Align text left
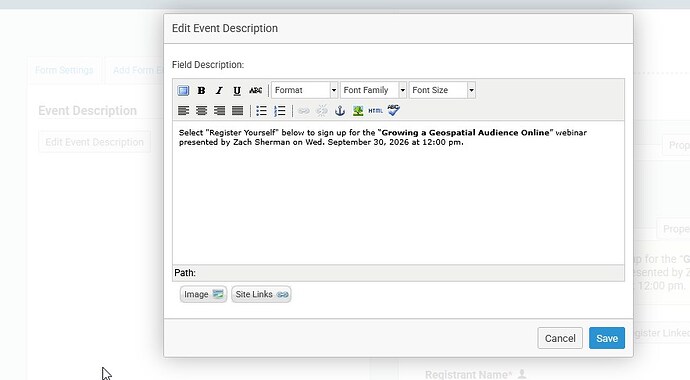This screenshot has height=380, width=690. (x=183, y=111)
